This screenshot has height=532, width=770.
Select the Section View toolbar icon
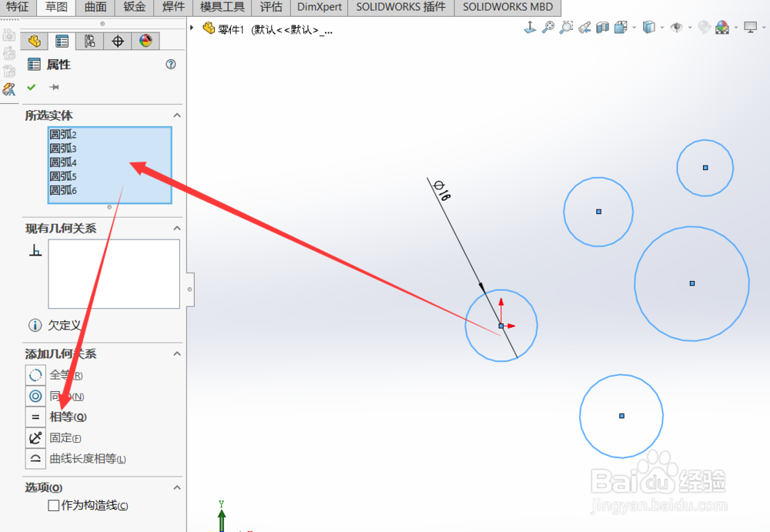[x=601, y=26]
